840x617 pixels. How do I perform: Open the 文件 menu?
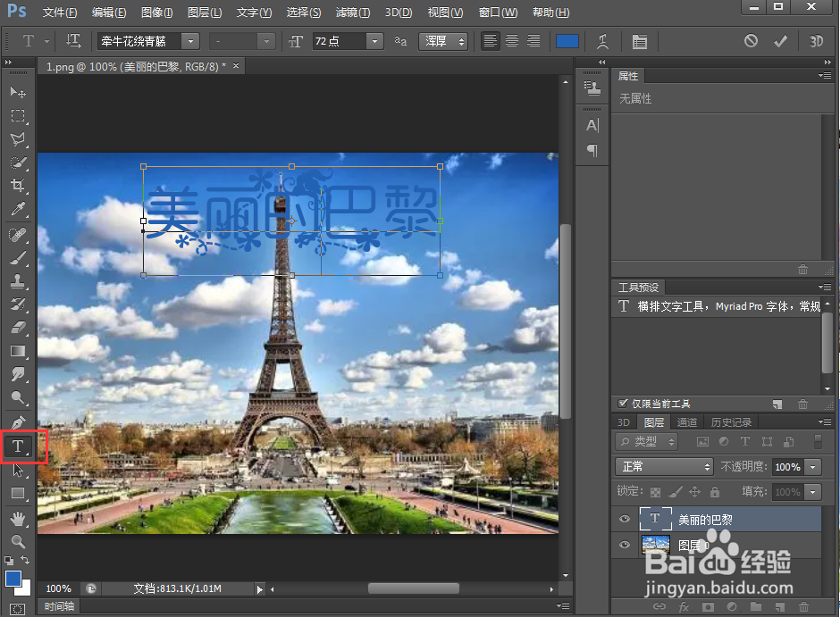60,12
